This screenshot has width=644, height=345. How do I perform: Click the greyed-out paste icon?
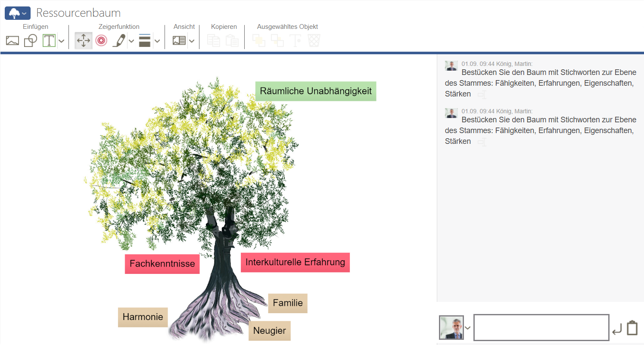pos(232,41)
